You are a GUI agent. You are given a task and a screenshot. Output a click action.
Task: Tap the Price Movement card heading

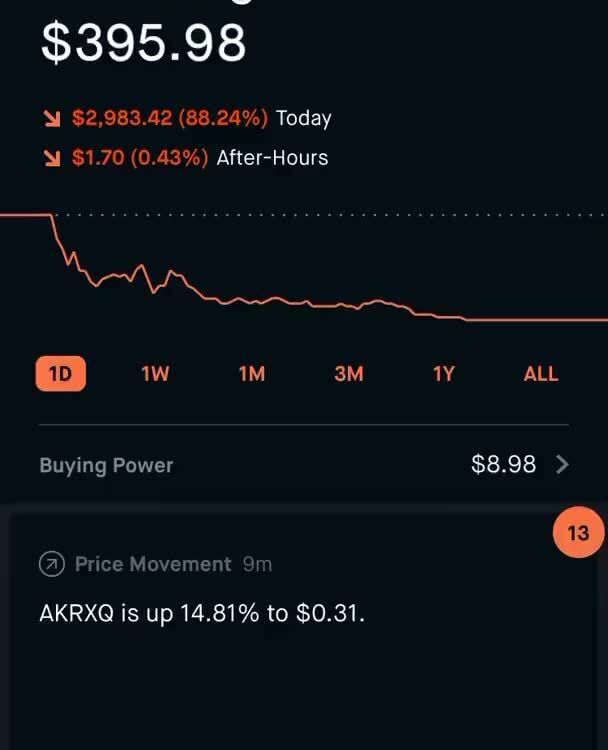point(152,564)
